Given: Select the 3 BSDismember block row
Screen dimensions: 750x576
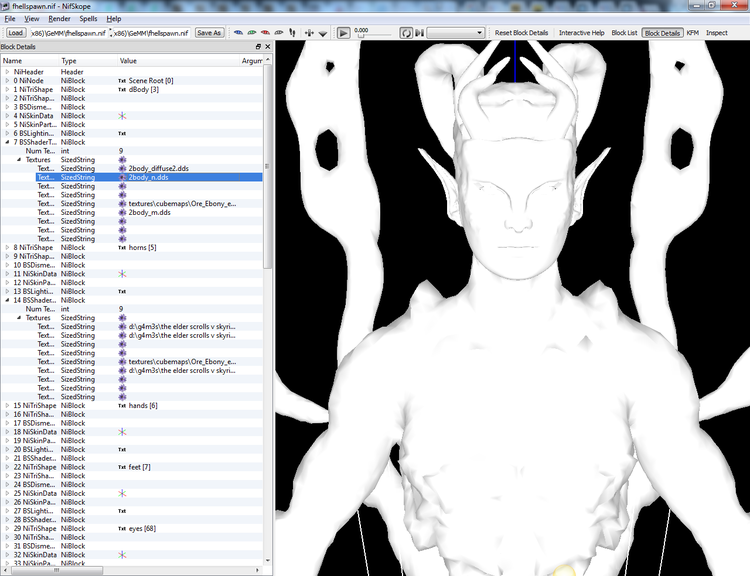Looking at the screenshot, I should click(x=132, y=107).
